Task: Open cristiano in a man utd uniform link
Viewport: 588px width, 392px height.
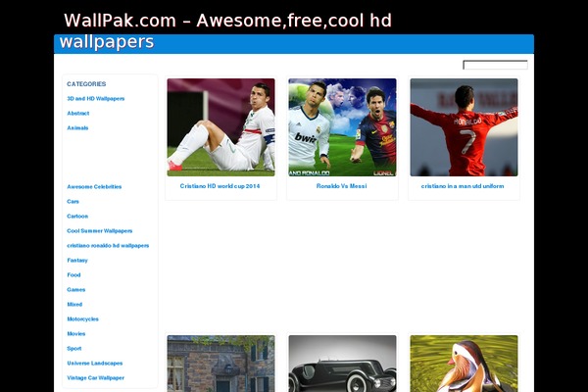Action: click(463, 186)
